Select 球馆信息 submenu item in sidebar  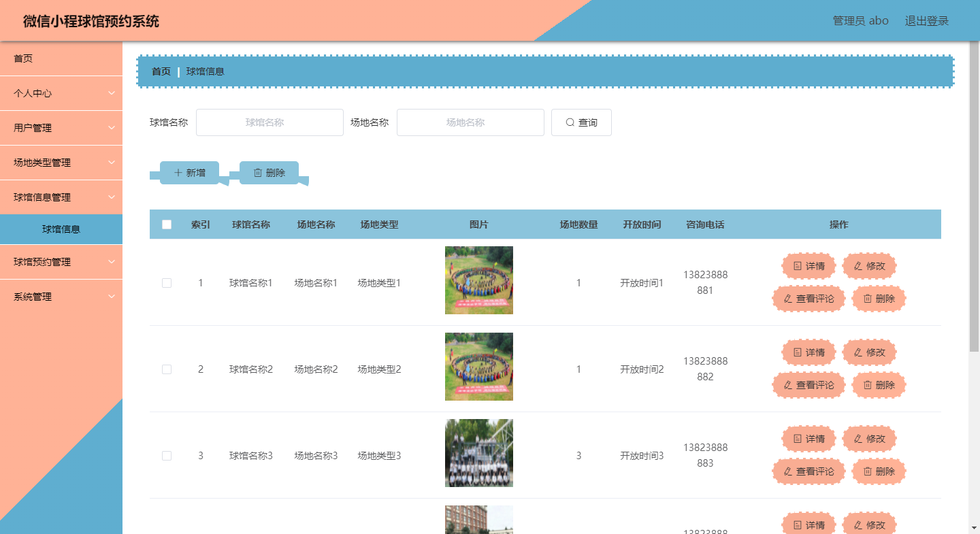61,229
